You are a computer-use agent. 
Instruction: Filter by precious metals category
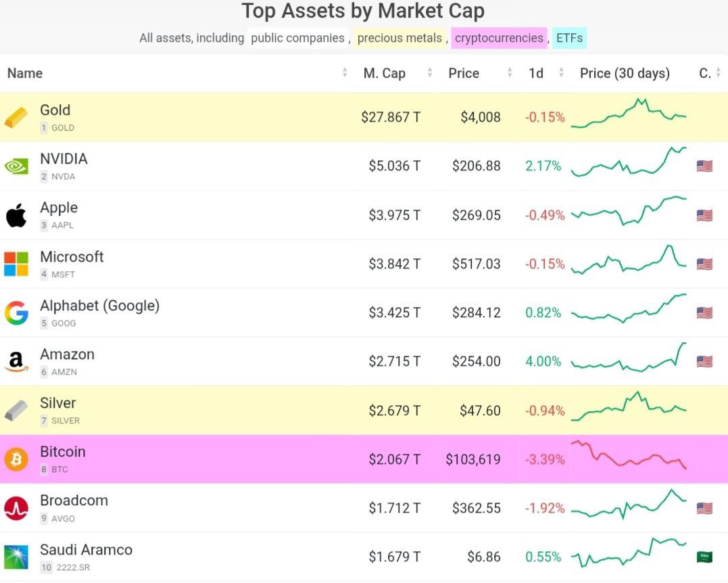tap(399, 38)
